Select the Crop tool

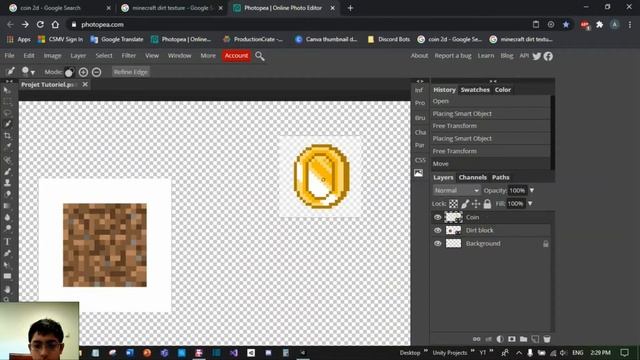(x=7, y=136)
